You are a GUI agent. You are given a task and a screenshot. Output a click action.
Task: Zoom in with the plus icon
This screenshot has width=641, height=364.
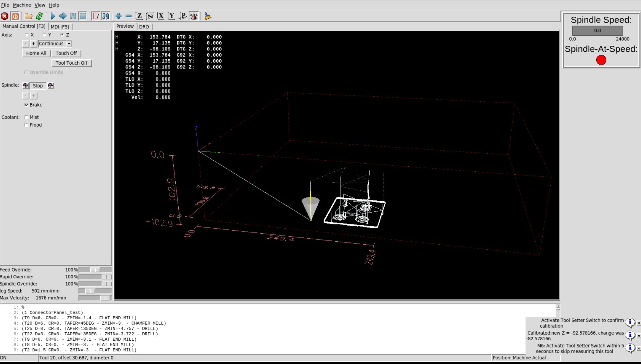(x=119, y=16)
